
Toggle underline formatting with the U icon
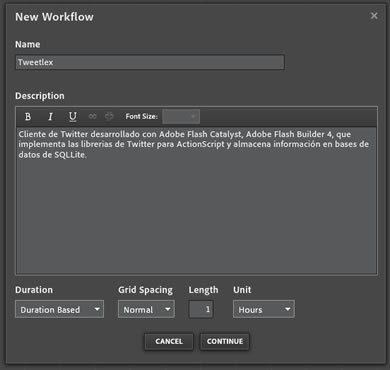72,116
